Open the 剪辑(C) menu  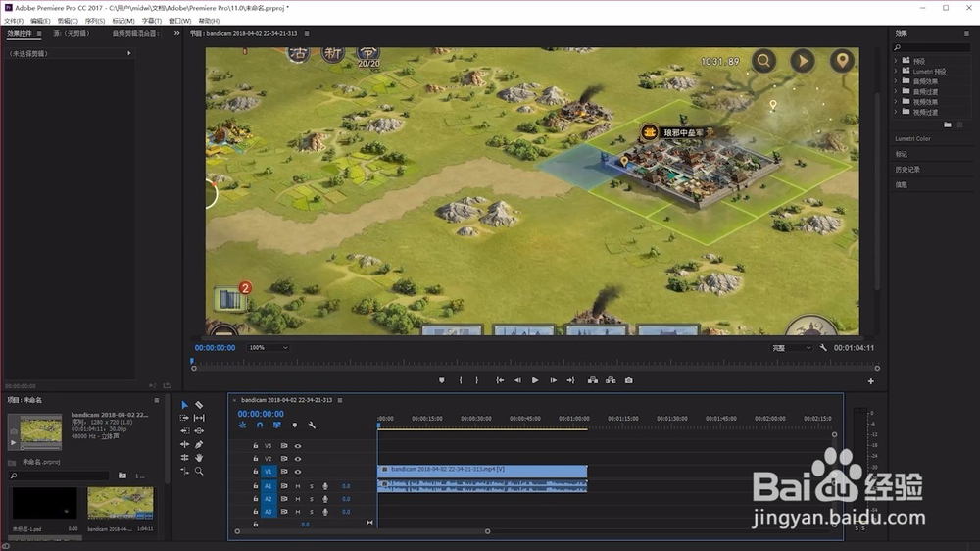[68, 21]
